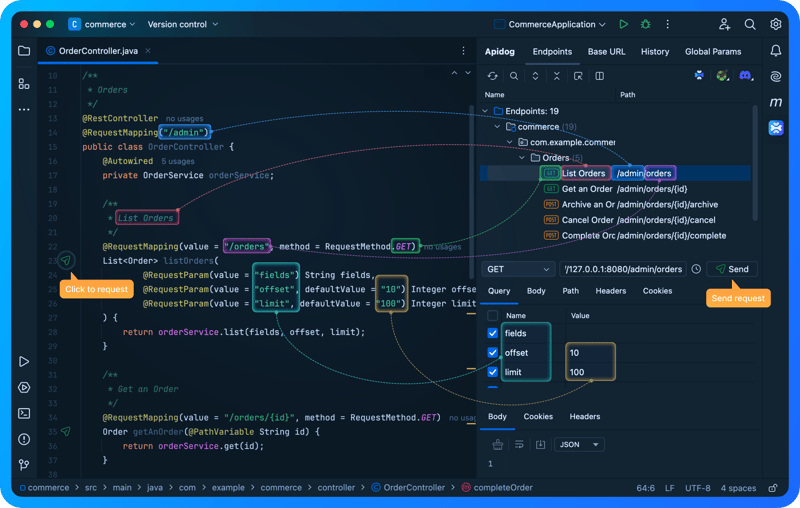Click the request gutter icon beside getAnOrder

[x=66, y=431]
